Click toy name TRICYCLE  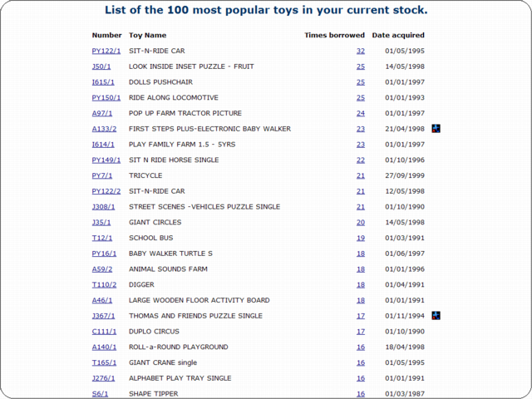145,175
